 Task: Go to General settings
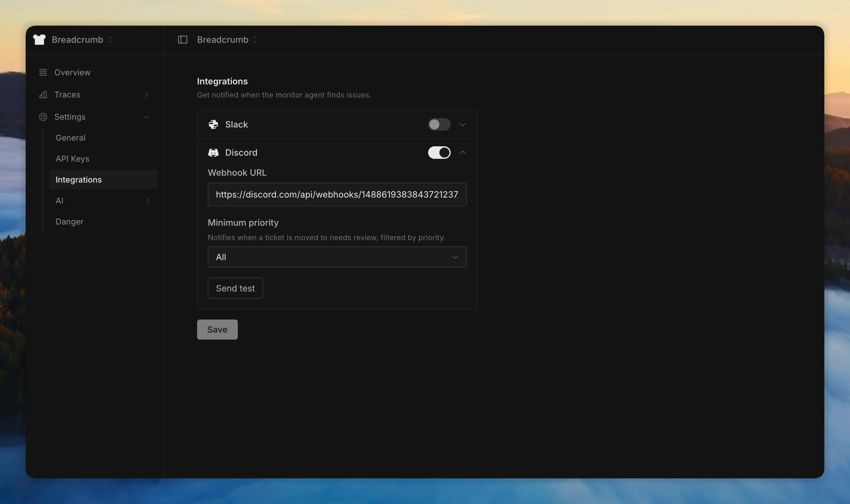(70, 138)
